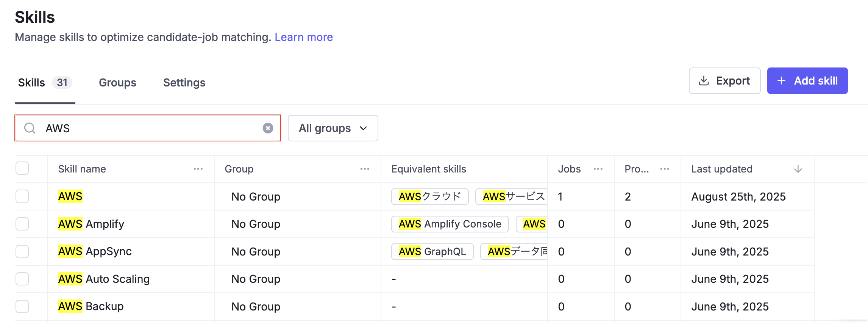Open the truncated Pro... column options menu

click(x=665, y=169)
